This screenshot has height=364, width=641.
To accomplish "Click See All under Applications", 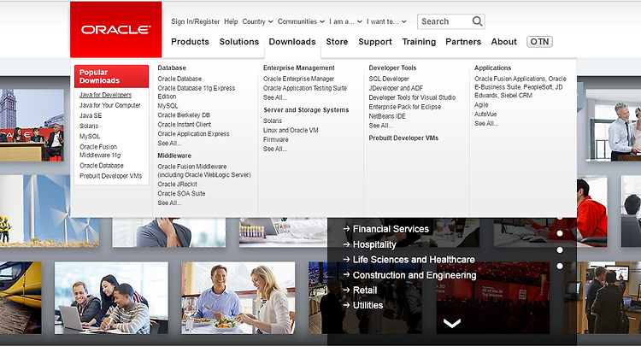I will coord(486,124).
